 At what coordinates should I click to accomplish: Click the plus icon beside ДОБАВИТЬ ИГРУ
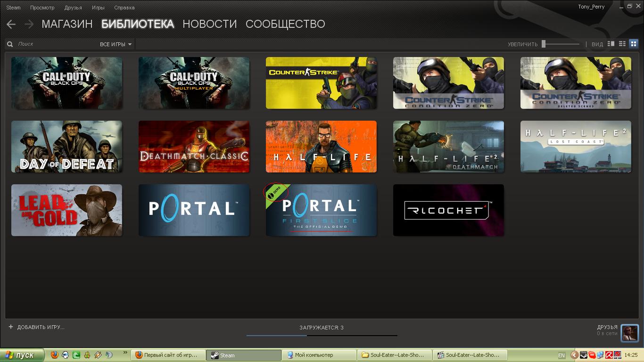[x=11, y=327]
